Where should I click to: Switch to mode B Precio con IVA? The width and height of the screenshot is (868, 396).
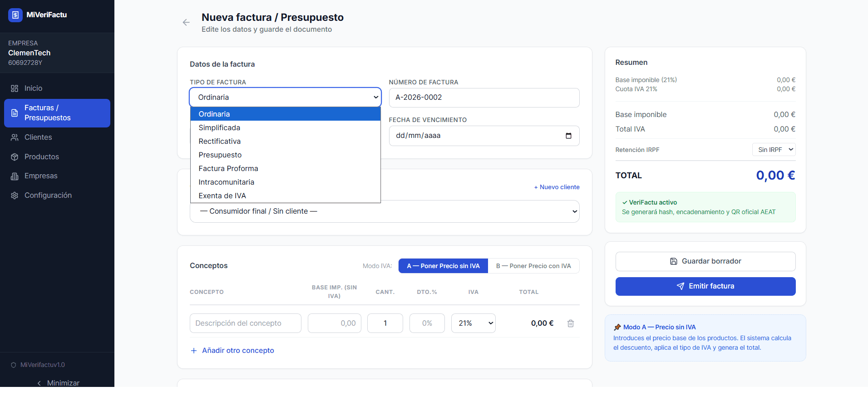(533, 266)
